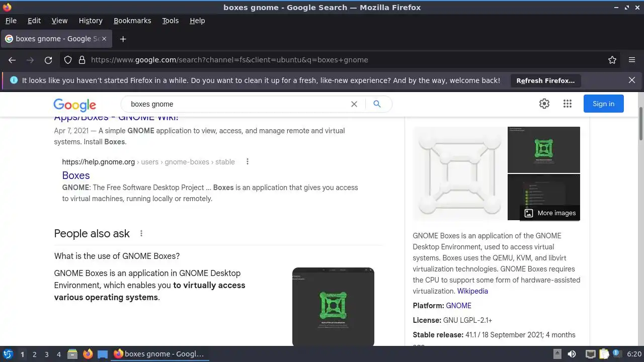Bookmark this page with the star icon

pos(612,60)
